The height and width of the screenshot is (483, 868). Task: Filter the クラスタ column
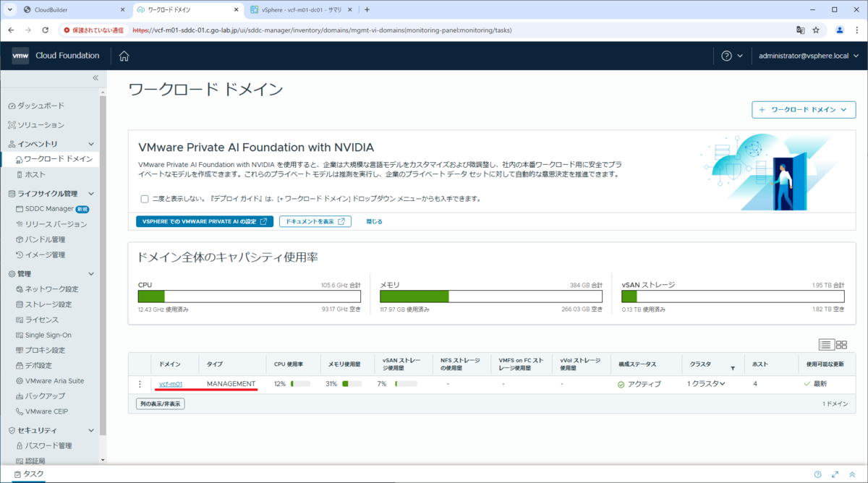point(733,368)
